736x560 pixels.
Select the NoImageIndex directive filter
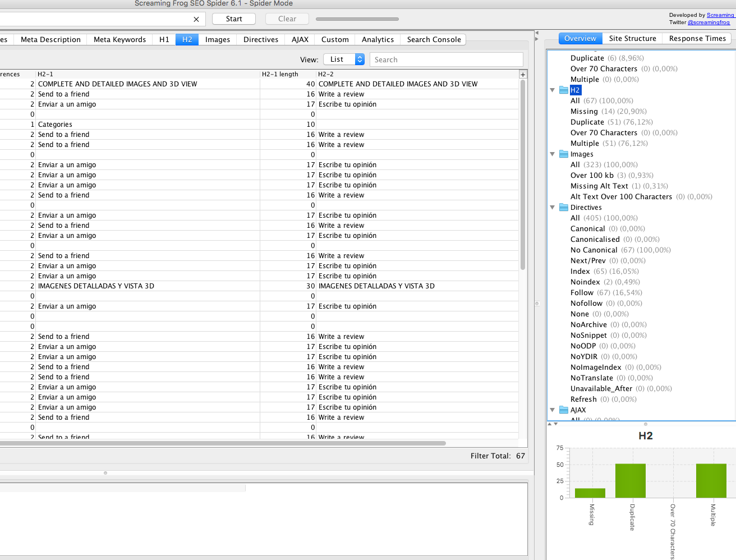(615, 368)
